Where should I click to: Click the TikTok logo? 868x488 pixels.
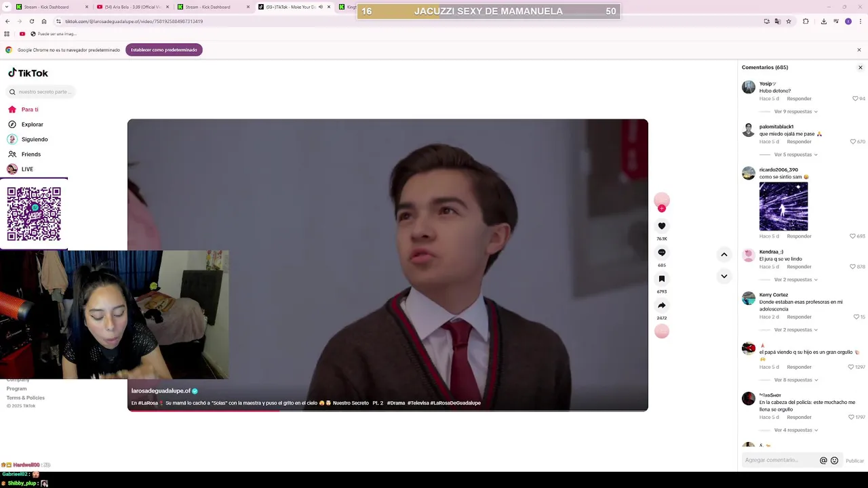tap(28, 73)
